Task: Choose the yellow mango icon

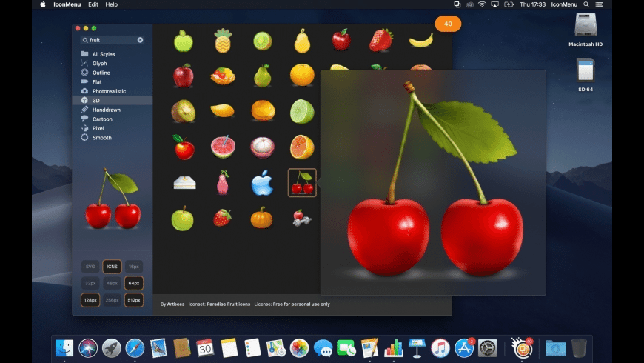Action: [222, 110]
